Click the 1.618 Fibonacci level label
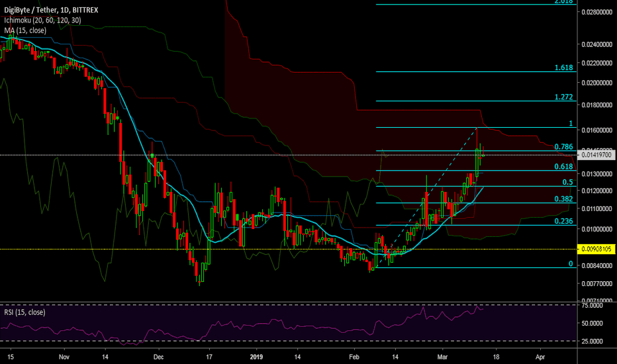This screenshot has height=364, width=617. point(563,68)
